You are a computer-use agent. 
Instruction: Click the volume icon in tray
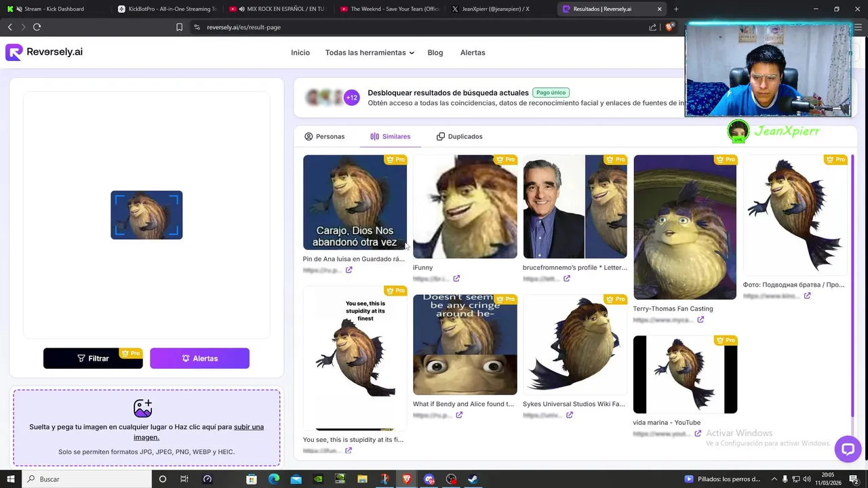click(807, 479)
